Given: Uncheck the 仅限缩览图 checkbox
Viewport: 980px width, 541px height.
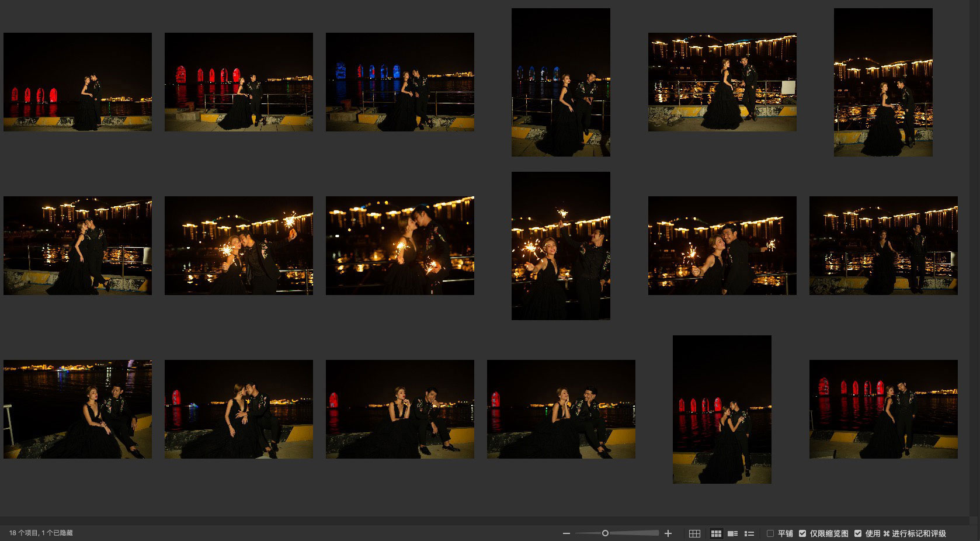Looking at the screenshot, I should [802, 533].
